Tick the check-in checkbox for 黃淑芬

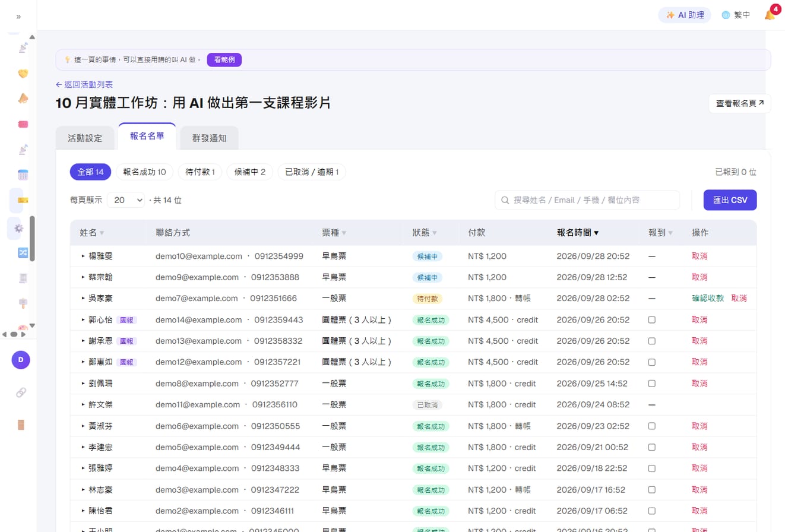651,426
